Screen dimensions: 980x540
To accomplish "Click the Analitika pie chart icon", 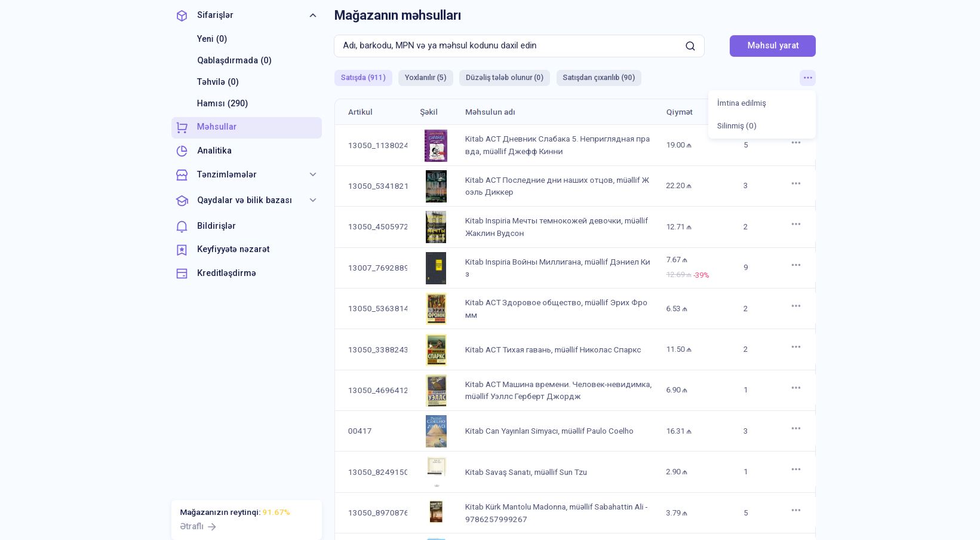I will click(x=182, y=151).
